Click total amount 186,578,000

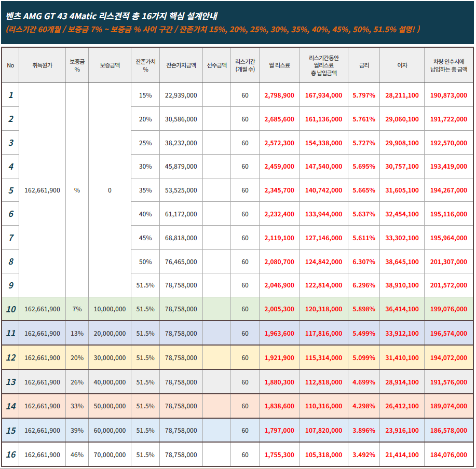(x=448, y=431)
